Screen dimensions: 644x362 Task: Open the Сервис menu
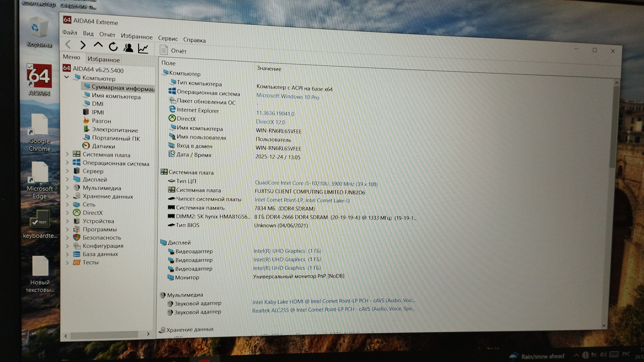(x=168, y=39)
